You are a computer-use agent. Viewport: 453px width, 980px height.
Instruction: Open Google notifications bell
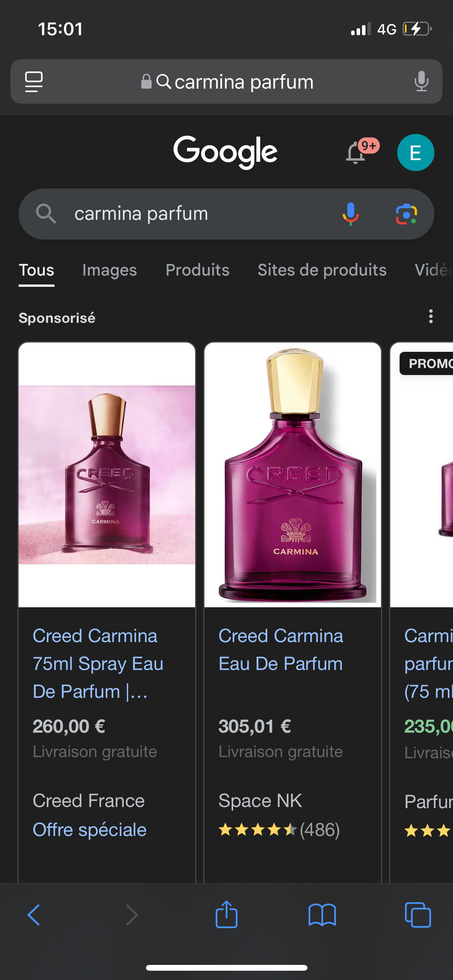point(356,153)
